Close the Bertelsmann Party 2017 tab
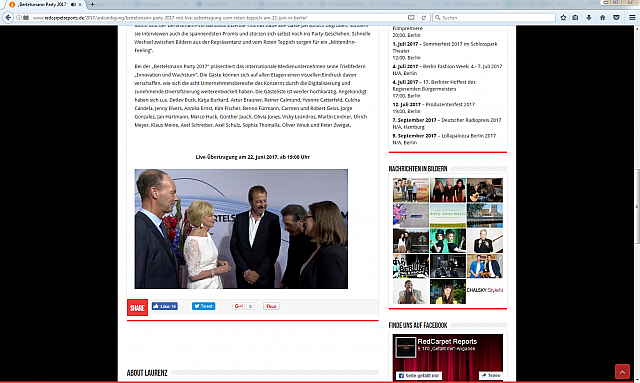 point(80,4)
